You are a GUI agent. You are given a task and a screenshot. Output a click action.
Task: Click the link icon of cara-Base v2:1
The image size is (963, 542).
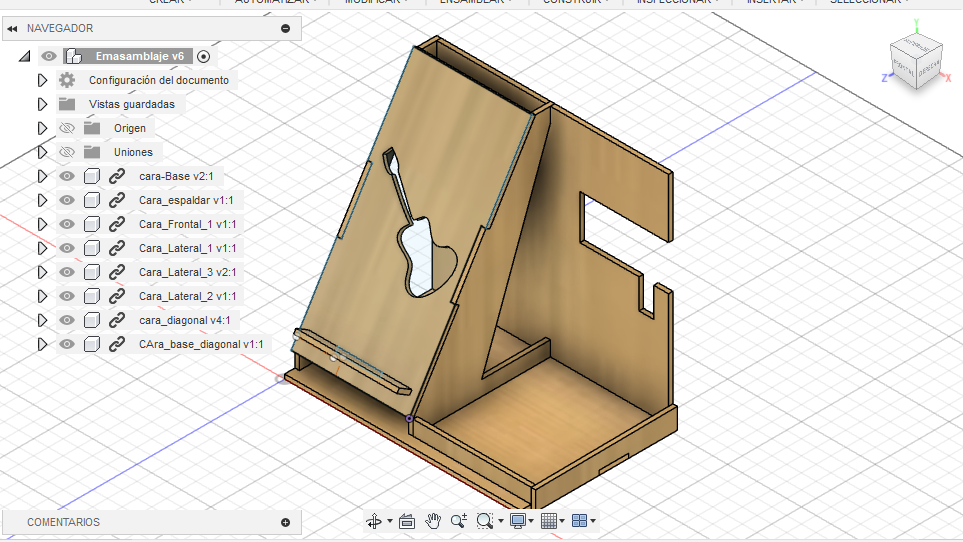pyautogui.click(x=117, y=176)
